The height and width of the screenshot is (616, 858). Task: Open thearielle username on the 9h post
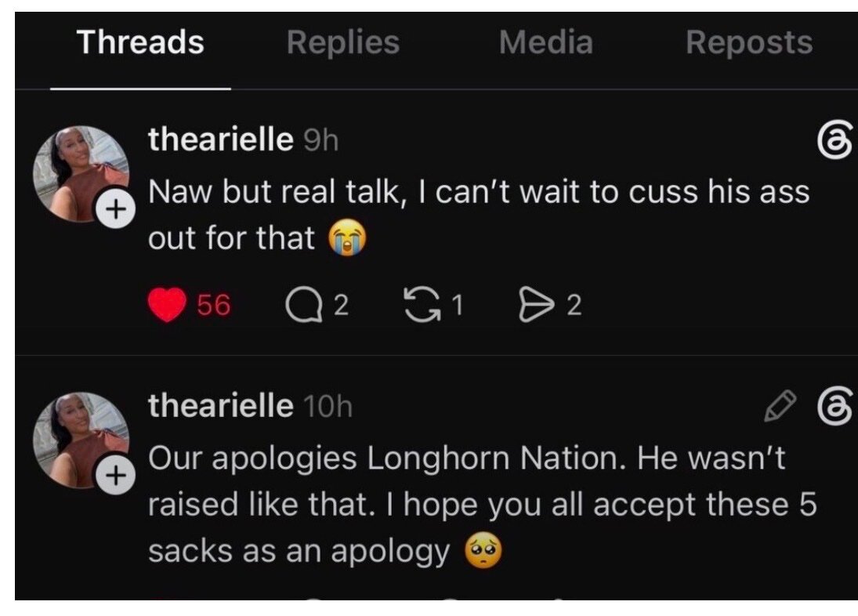[x=220, y=139]
